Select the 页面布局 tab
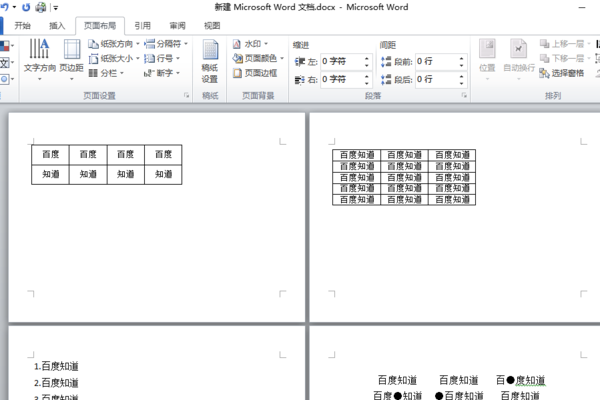The height and width of the screenshot is (400, 600). (100, 26)
